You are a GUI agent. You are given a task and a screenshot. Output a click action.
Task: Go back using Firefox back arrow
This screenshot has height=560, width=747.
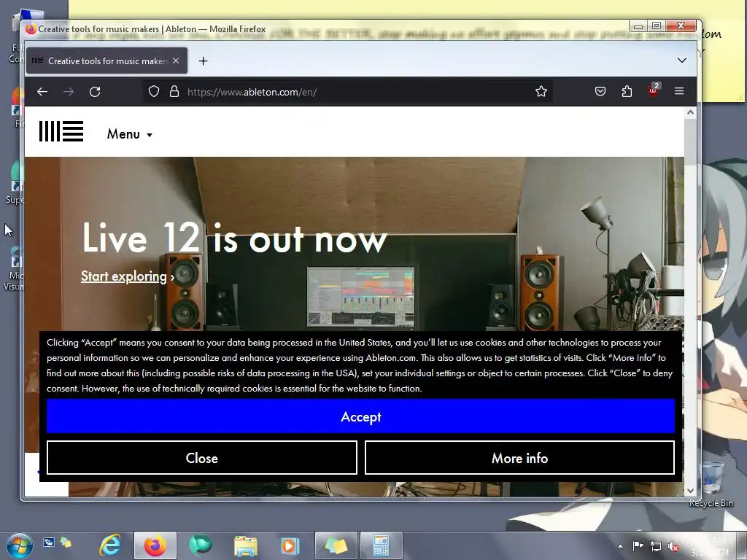[x=42, y=91]
